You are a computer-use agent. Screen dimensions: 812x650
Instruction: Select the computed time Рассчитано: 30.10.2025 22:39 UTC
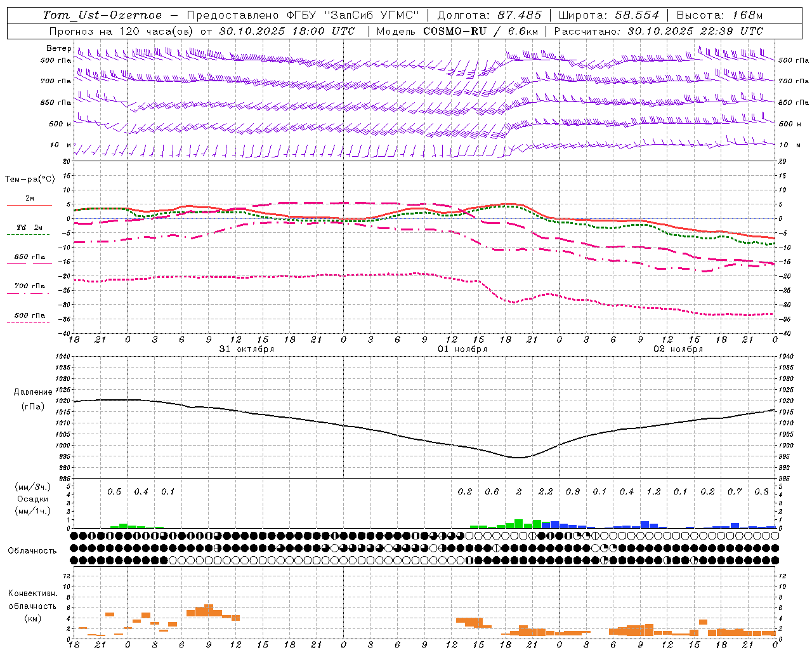pos(658,31)
